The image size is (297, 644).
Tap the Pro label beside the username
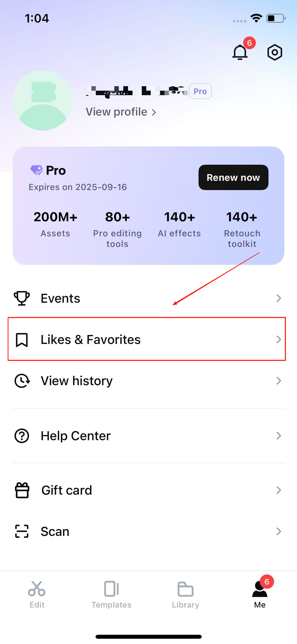200,91
